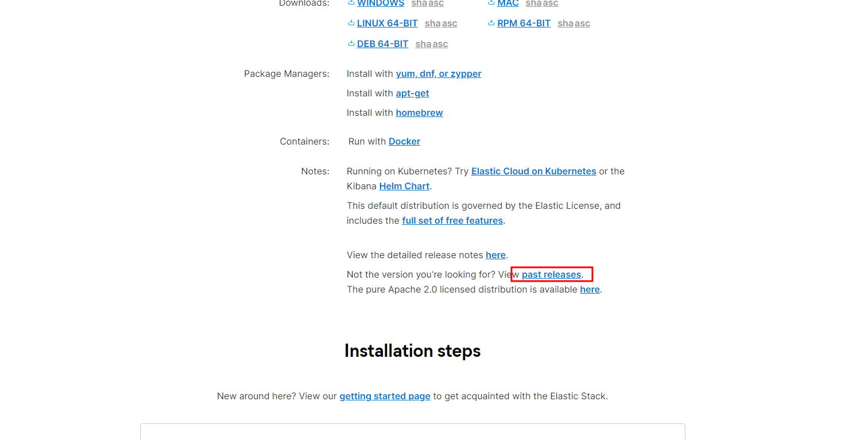The image size is (868, 440).
Task: Click the 'Installation steps' heading
Action: 413,351
